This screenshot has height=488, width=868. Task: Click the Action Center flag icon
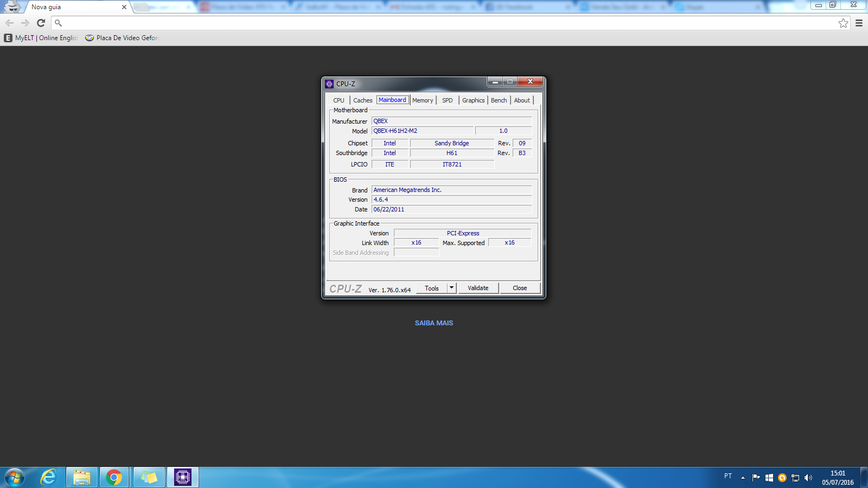[x=756, y=478]
